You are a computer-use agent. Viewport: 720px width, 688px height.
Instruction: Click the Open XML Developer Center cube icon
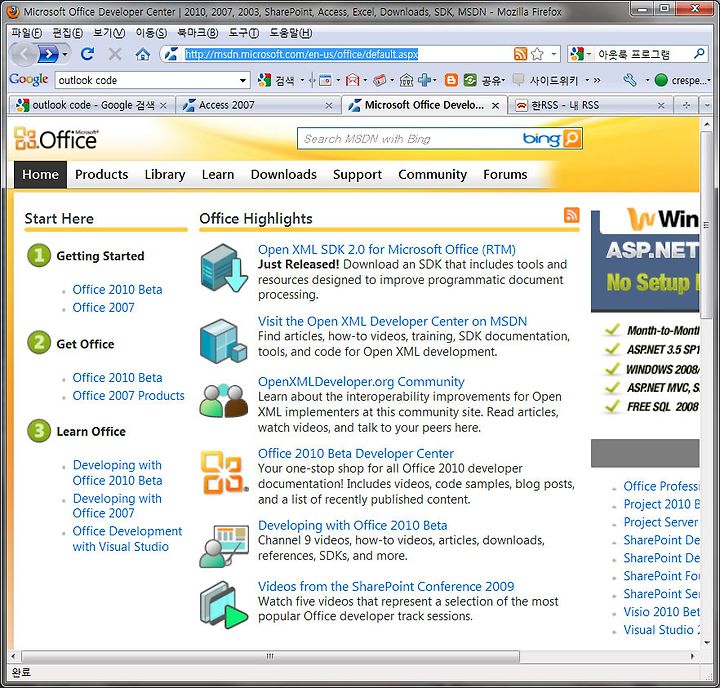coord(224,341)
